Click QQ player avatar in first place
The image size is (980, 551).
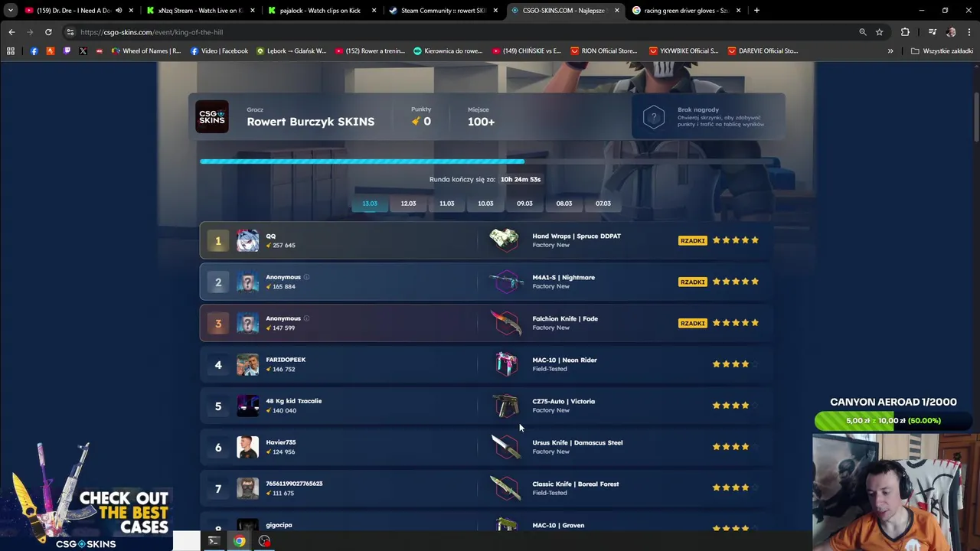(247, 240)
